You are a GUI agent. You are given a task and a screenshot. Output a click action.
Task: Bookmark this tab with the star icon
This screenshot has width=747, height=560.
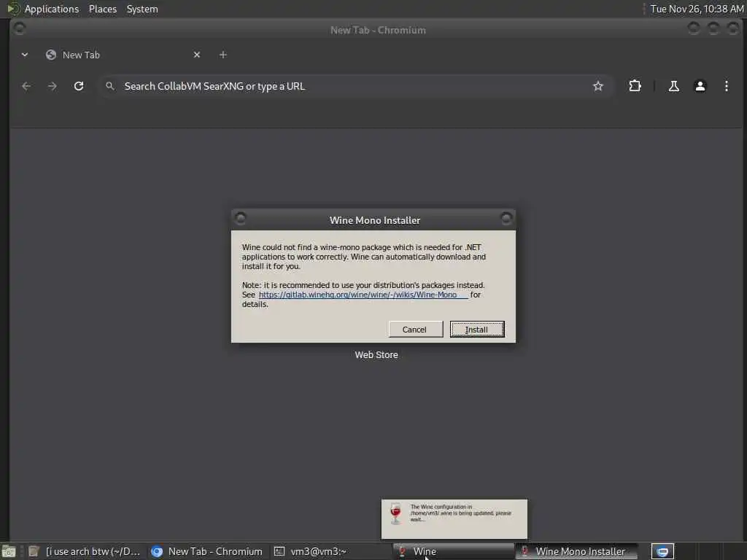[598, 86]
